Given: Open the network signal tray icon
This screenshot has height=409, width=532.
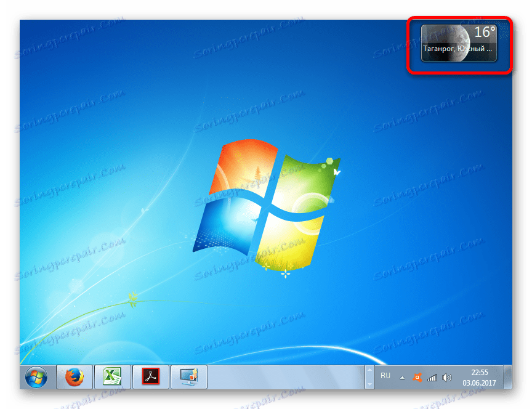Looking at the screenshot, I should pyautogui.click(x=432, y=378).
